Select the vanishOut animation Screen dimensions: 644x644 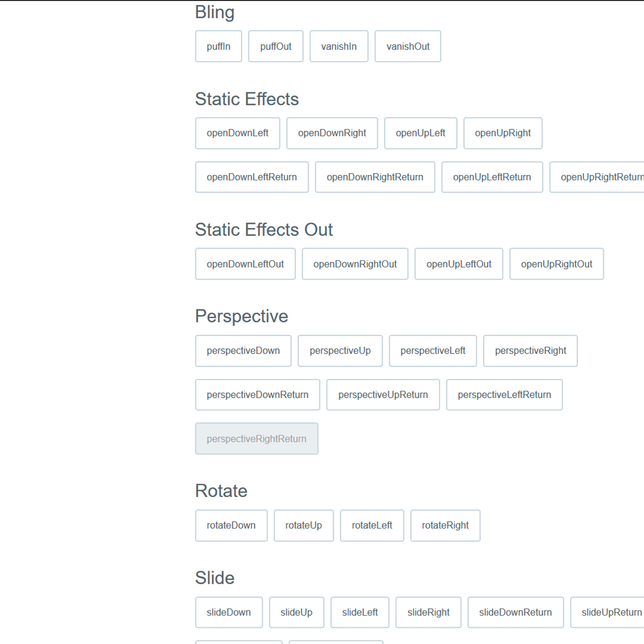(408, 47)
